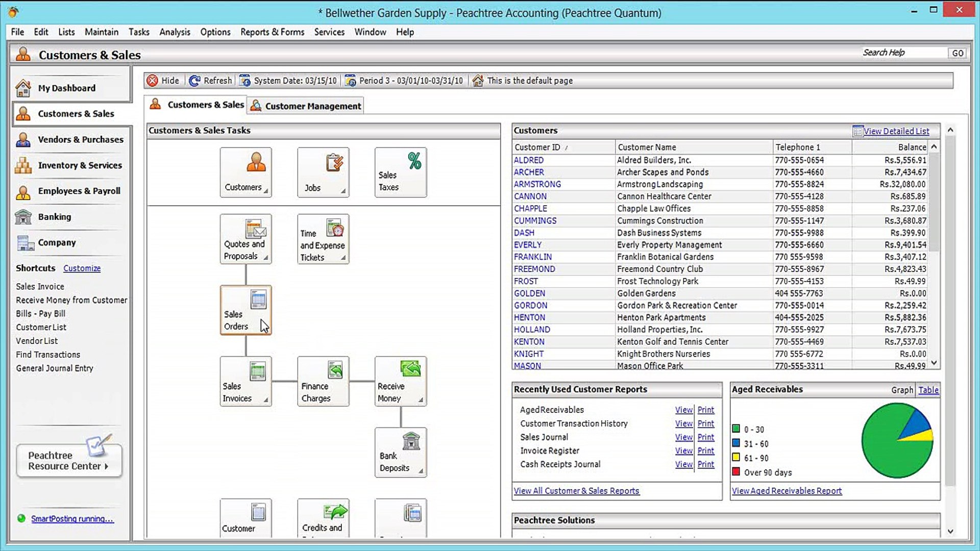Click View Aged Receivables Report link
The width and height of the screenshot is (980, 551).
point(787,491)
